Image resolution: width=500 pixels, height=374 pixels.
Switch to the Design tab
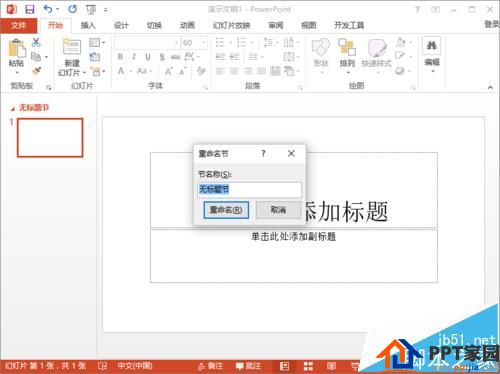pos(121,25)
